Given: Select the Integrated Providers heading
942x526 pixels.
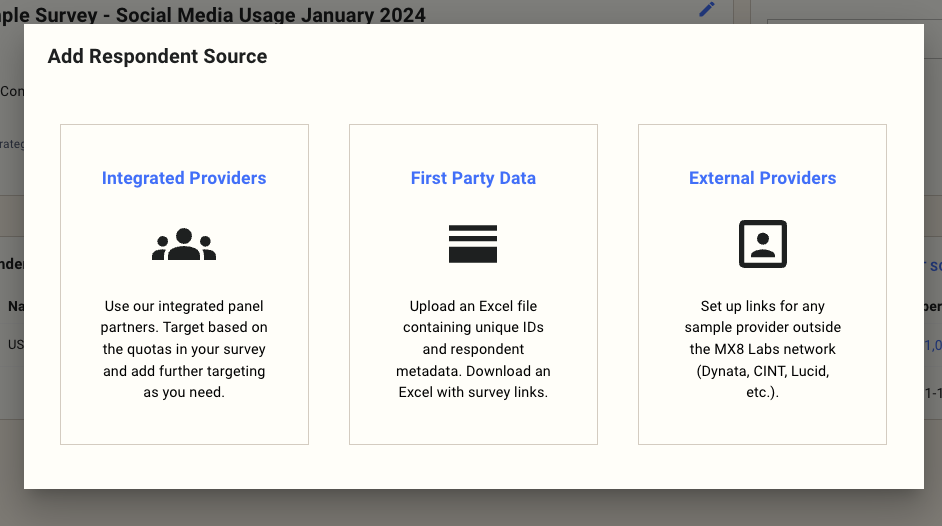Looking at the screenshot, I should point(184,178).
